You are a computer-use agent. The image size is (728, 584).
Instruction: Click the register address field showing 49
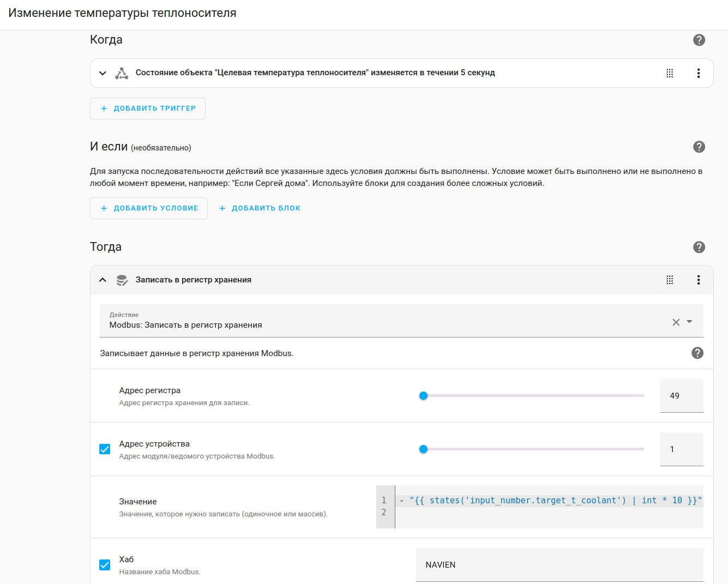[x=681, y=396]
